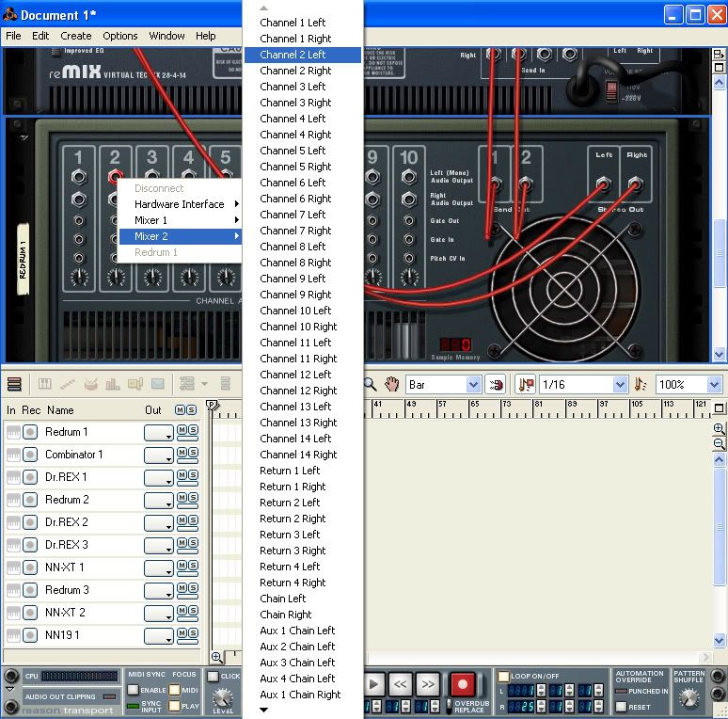Click the Play button in transport

pyautogui.click(x=373, y=684)
